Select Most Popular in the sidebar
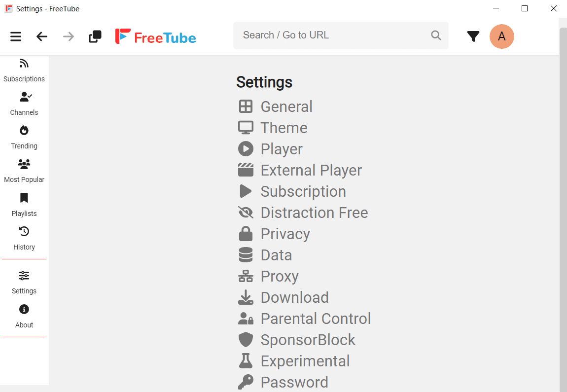This screenshot has height=392, width=567. 24,171
